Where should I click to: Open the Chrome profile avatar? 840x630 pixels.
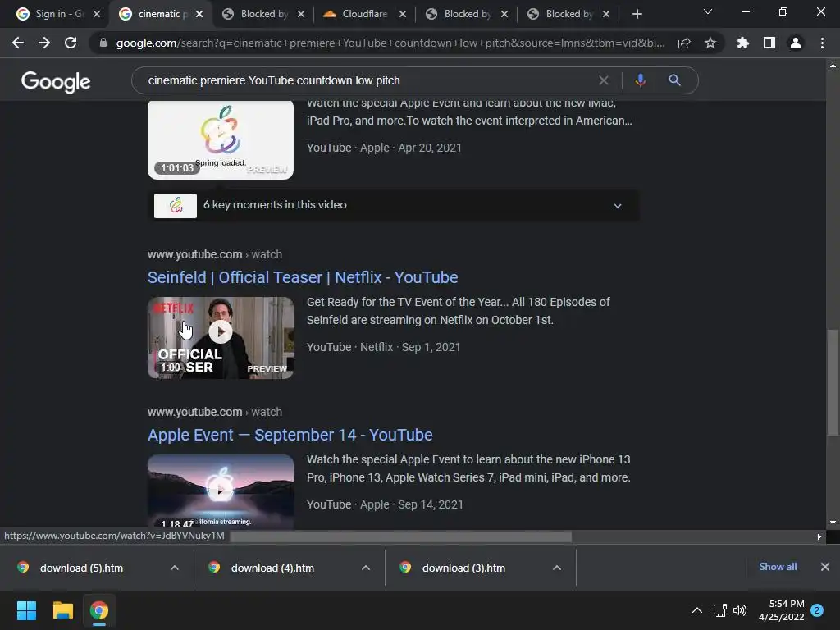pyautogui.click(x=796, y=43)
